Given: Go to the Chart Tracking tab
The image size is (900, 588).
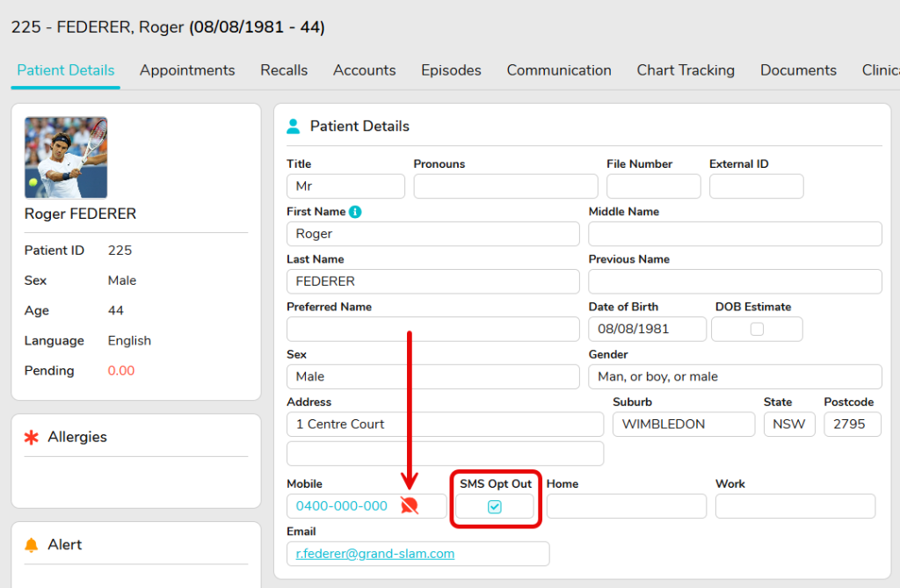Looking at the screenshot, I should pos(686,70).
